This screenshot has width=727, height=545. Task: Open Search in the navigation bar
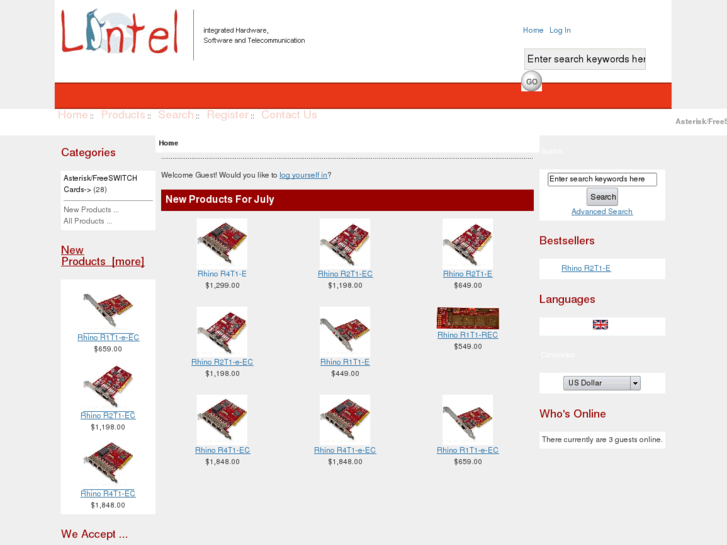pos(176,115)
